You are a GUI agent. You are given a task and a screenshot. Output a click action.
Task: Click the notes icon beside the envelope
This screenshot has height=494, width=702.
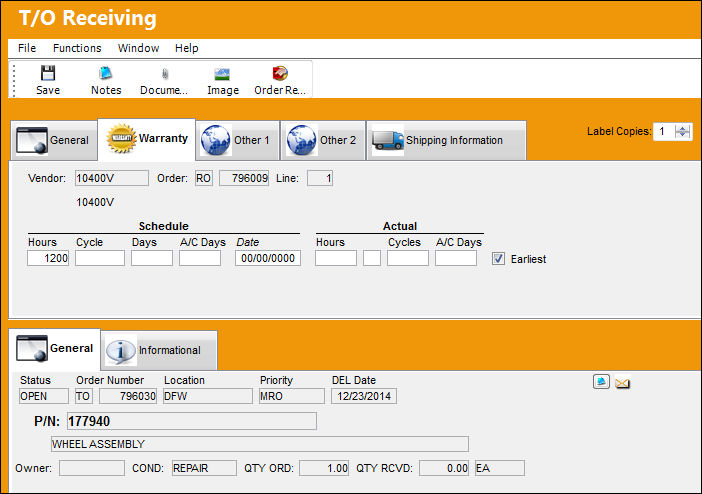601,382
